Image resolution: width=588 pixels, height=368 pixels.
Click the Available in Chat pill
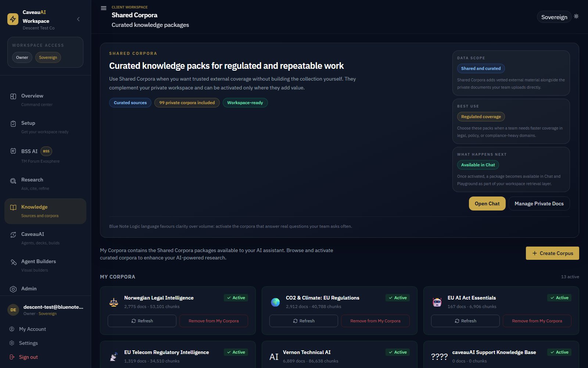[x=478, y=165]
